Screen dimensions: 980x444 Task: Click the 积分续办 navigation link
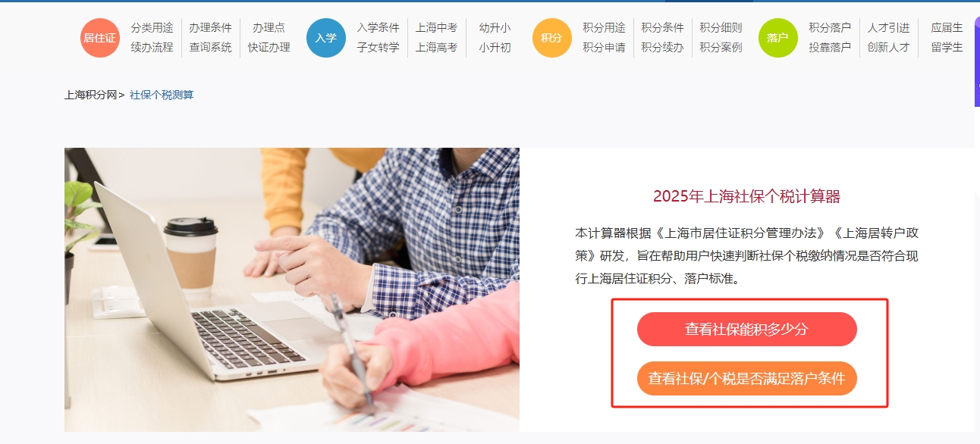[662, 48]
